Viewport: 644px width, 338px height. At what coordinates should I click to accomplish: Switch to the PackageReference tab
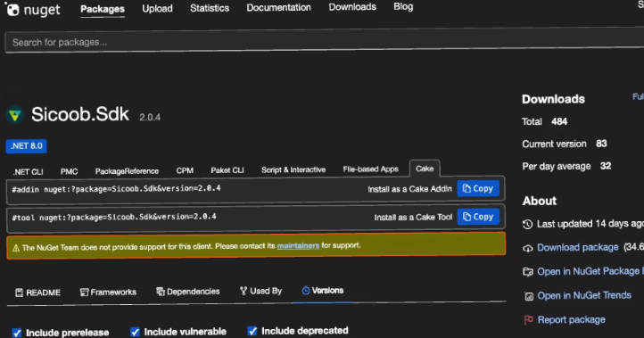point(127,171)
